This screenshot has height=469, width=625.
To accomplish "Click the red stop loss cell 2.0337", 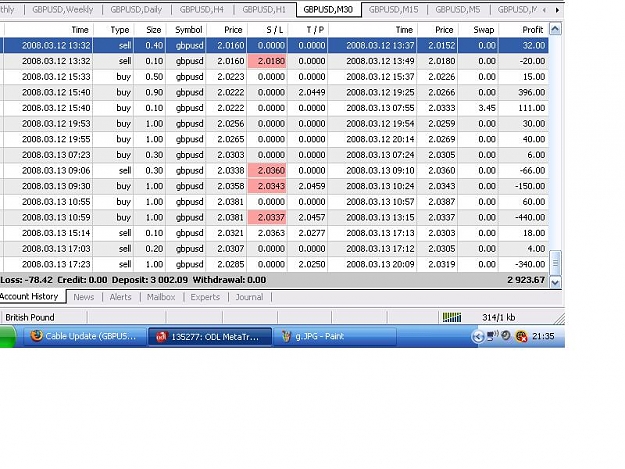I will pyautogui.click(x=267, y=218).
